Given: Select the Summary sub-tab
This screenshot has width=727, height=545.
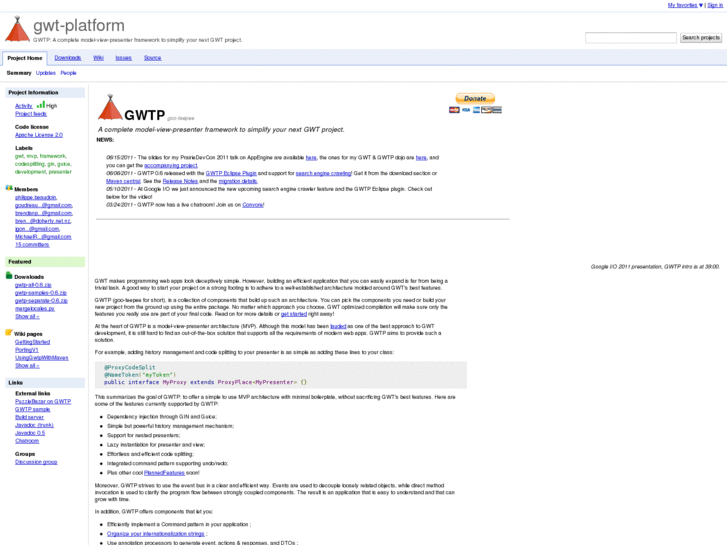Looking at the screenshot, I should pyautogui.click(x=19, y=73).
